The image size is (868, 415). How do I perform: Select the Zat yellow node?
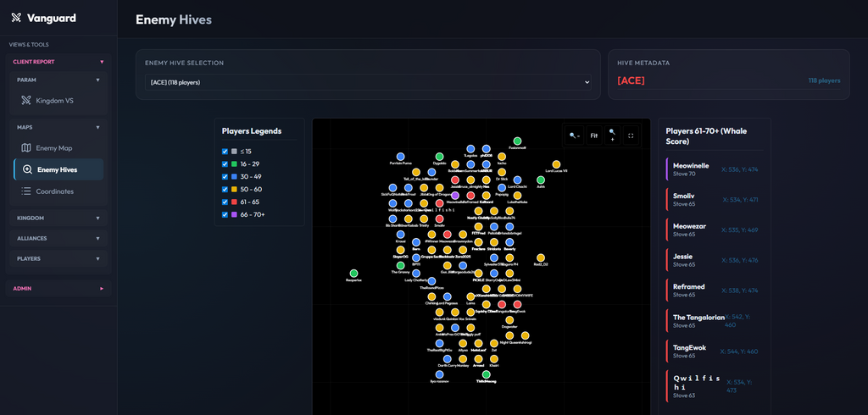point(494,344)
